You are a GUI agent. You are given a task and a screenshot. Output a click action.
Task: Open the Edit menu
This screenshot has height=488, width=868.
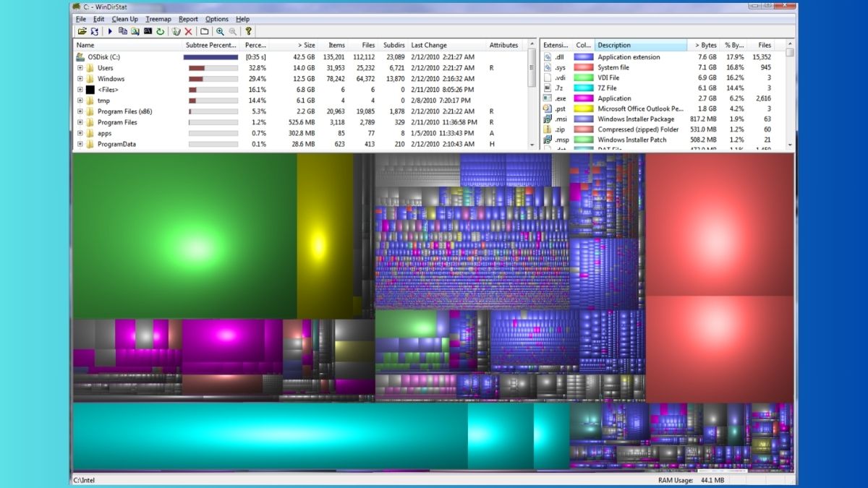98,19
